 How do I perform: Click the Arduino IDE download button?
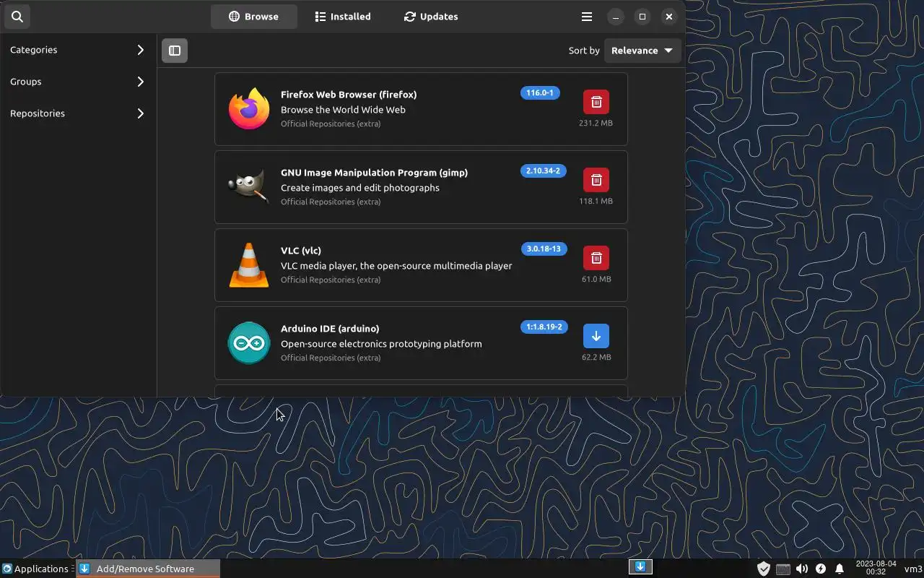click(x=596, y=336)
